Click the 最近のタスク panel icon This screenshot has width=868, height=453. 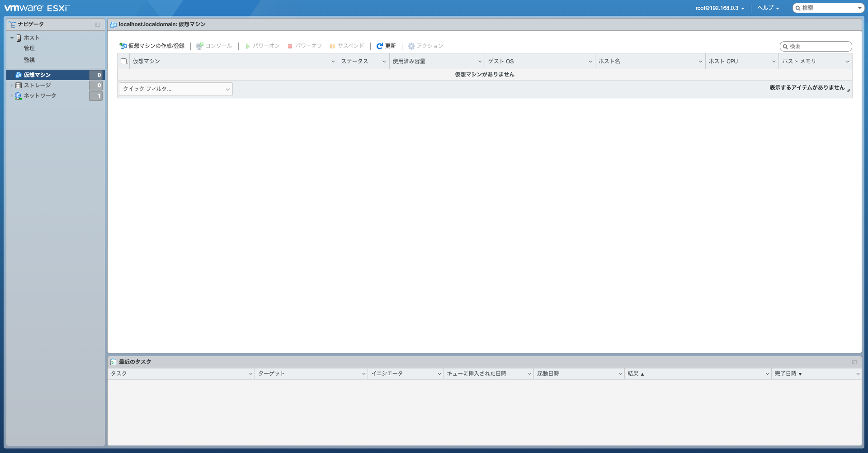pos(113,362)
